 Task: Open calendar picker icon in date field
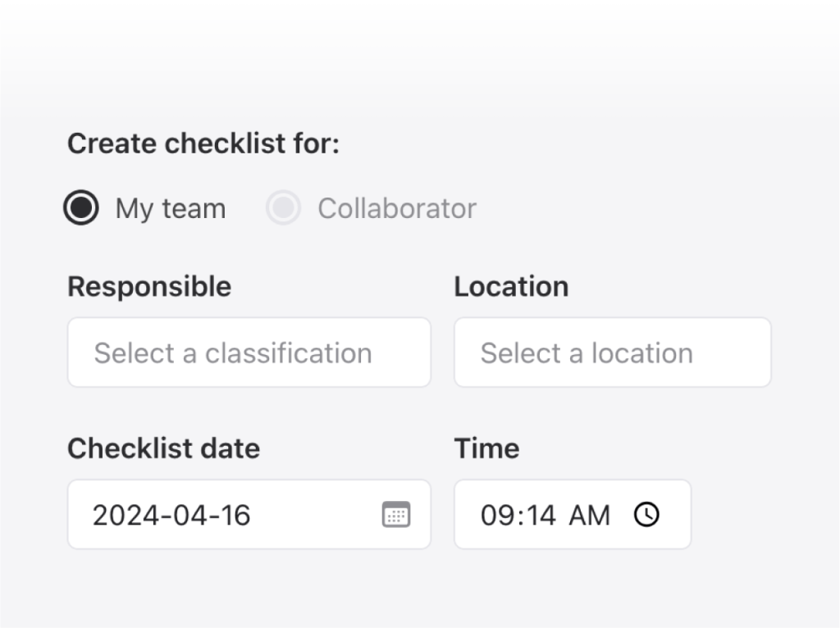click(396, 515)
